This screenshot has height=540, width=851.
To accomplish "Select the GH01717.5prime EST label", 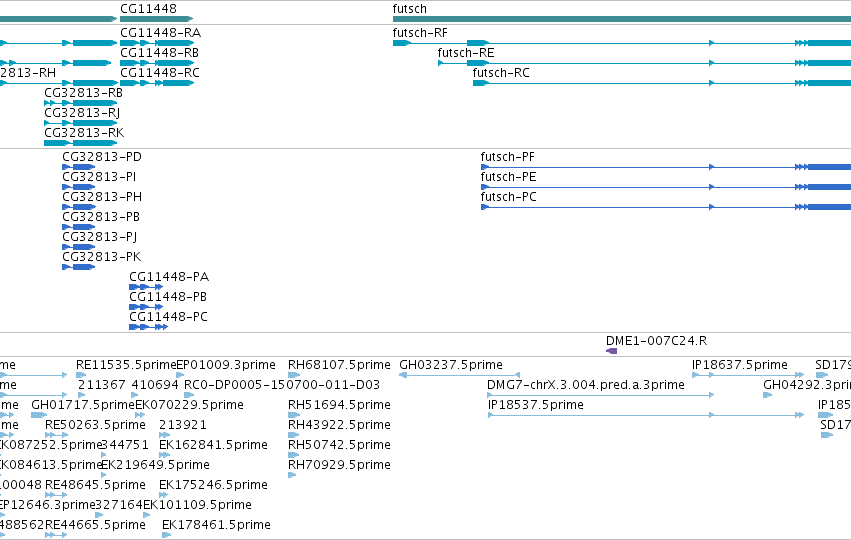I will coord(82,405).
